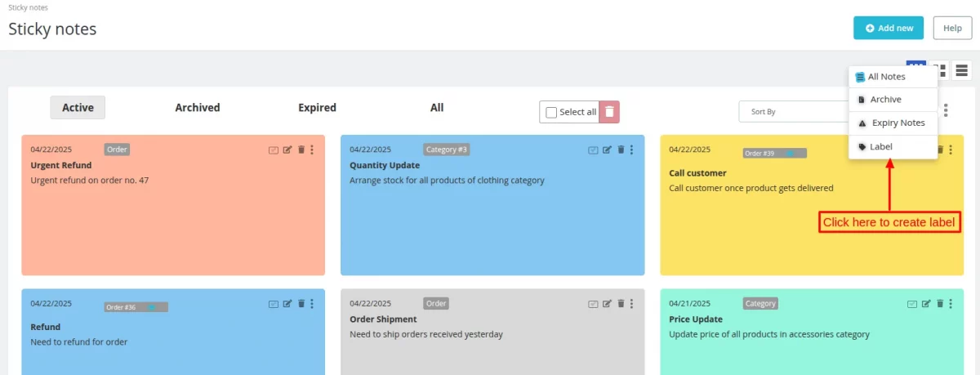Delete the Price Update note
This screenshot has width=980, height=375.
(940, 304)
